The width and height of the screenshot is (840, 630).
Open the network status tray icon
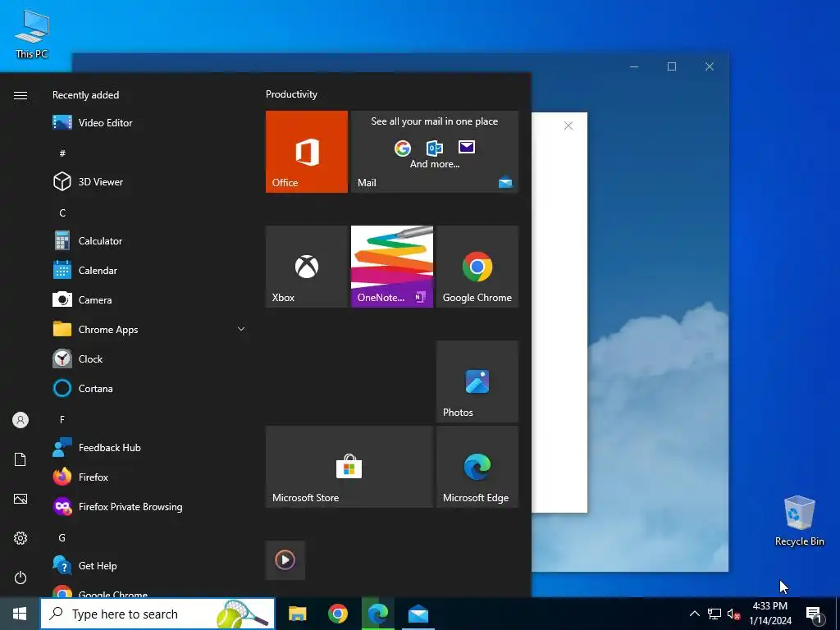(714, 614)
